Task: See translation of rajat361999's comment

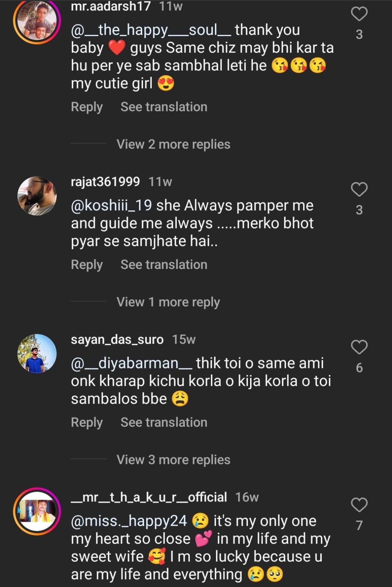Action: (x=164, y=265)
